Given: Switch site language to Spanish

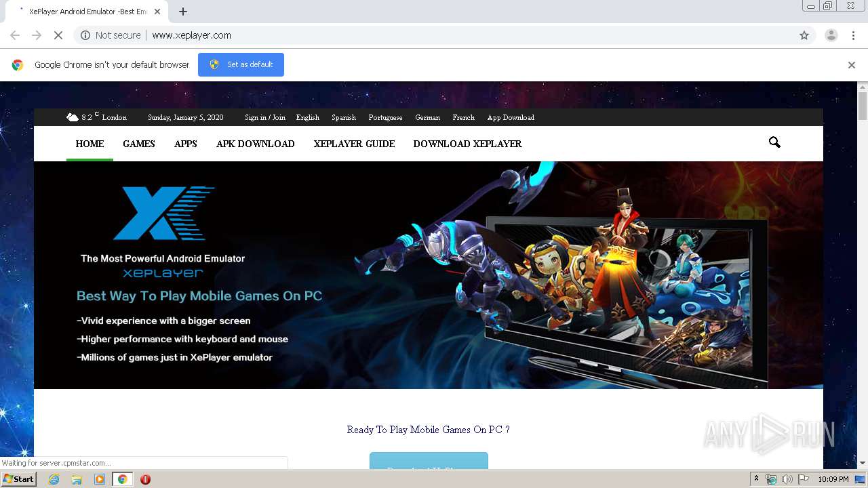Looking at the screenshot, I should (344, 117).
